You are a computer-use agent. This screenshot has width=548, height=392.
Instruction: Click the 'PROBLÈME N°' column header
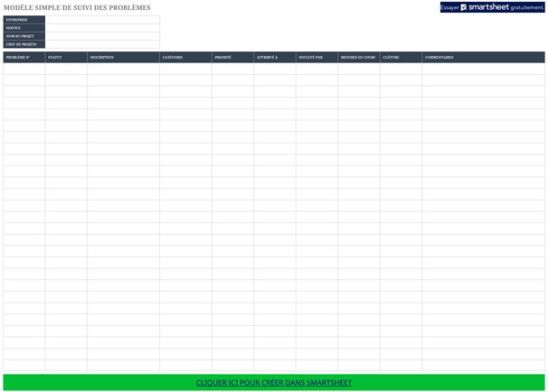coord(24,57)
